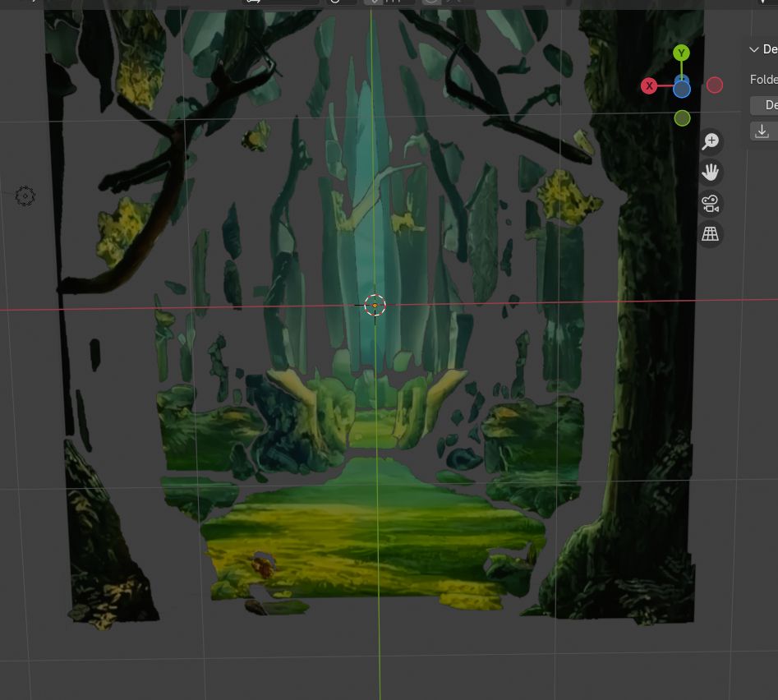Click the zoom magnifier icon in viewport sidebar
The height and width of the screenshot is (700, 778).
tap(710, 140)
